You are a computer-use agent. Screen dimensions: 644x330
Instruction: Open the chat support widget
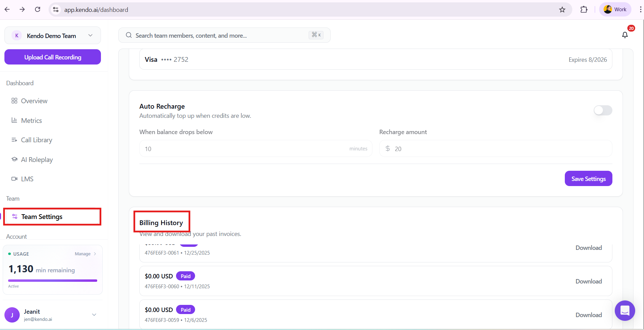[625, 311]
